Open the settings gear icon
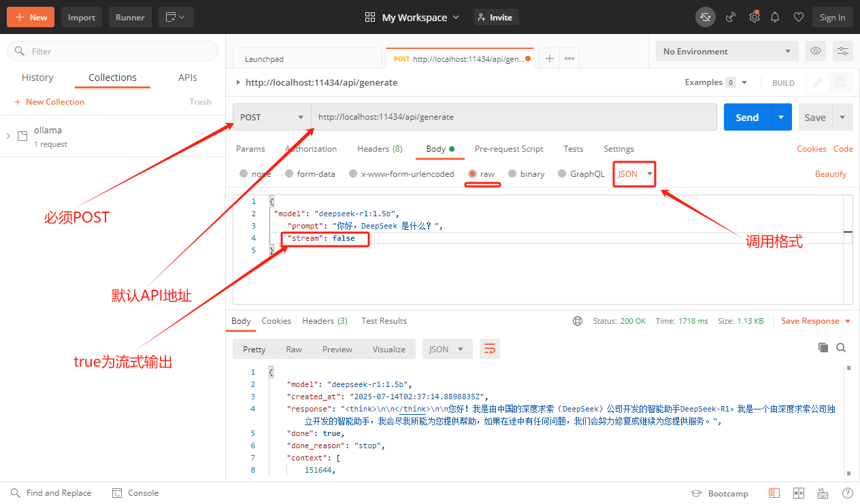This screenshot has height=504, width=860. pos(754,17)
